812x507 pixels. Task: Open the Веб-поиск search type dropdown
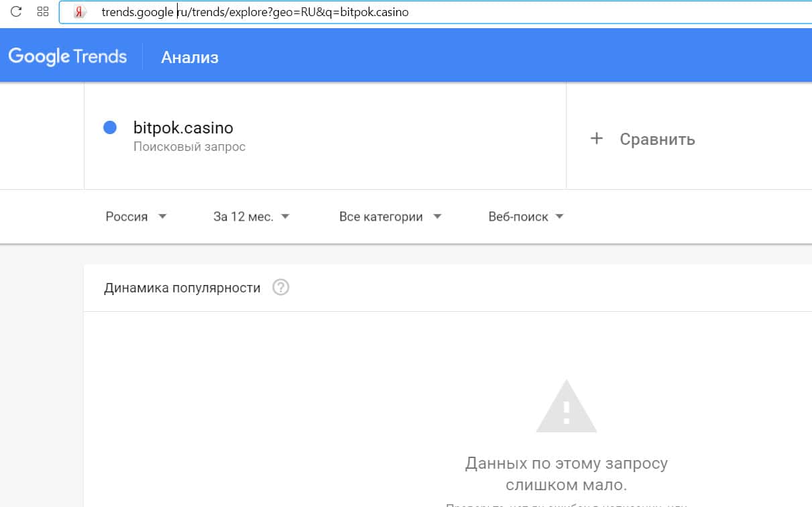pos(526,217)
